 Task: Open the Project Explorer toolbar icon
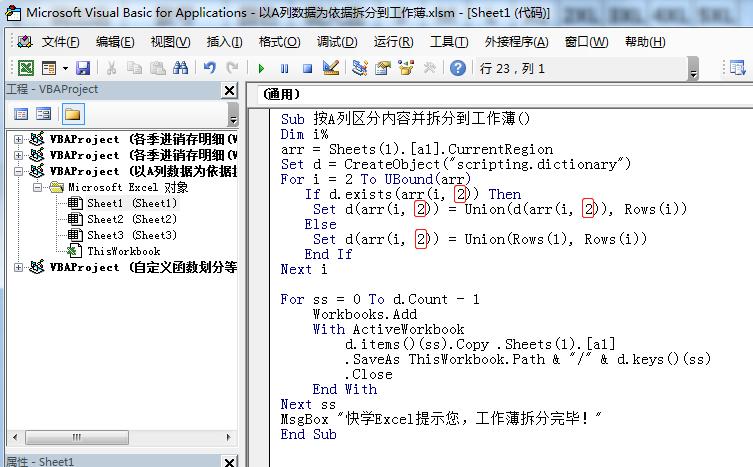tap(360, 68)
